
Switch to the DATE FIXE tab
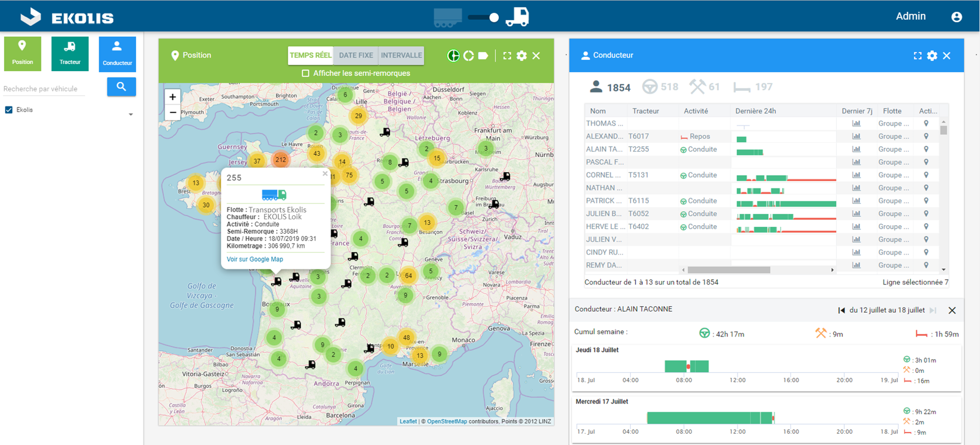[x=356, y=55]
